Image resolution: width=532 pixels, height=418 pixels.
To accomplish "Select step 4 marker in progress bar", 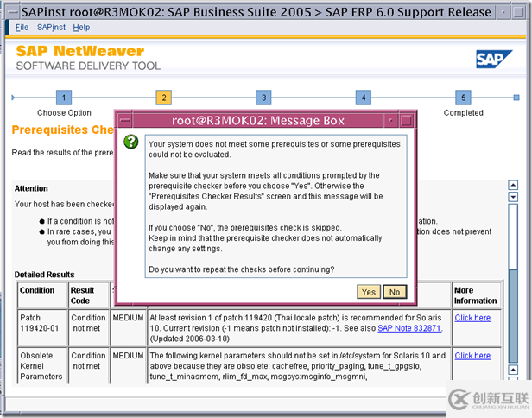I will 364,98.
